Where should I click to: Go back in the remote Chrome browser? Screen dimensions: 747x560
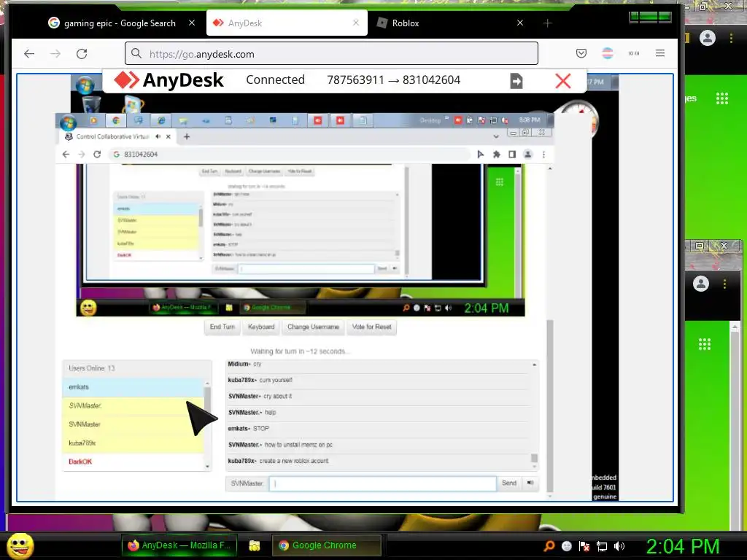(66, 155)
